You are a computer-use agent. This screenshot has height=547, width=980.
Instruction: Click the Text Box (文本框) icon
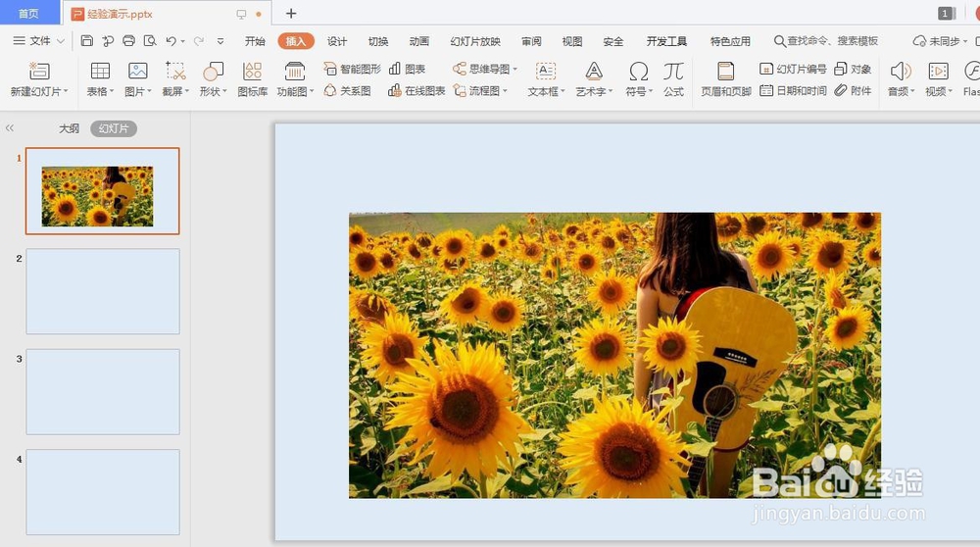pos(546,71)
